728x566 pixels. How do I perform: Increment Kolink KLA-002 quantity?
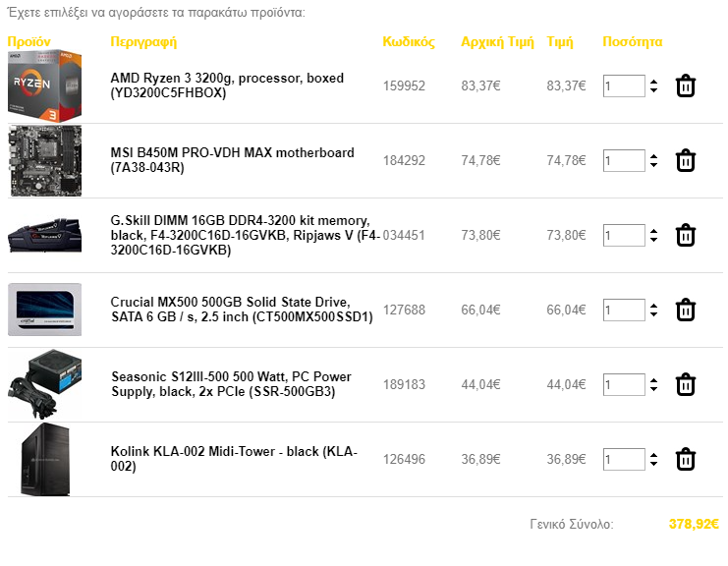tap(653, 456)
